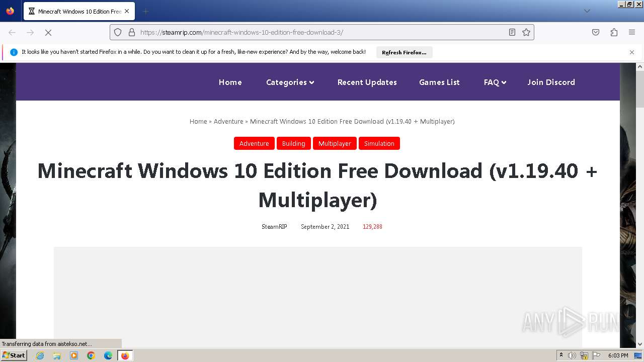Screen dimensions: 644x362
Task: Click the vertical scrollbar thumb
Action: coord(640,89)
